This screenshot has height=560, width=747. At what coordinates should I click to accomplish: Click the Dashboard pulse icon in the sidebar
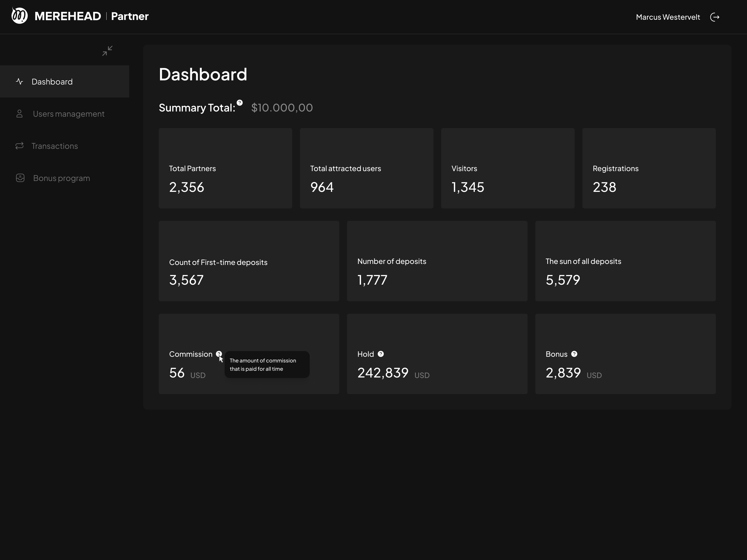pos(20,82)
